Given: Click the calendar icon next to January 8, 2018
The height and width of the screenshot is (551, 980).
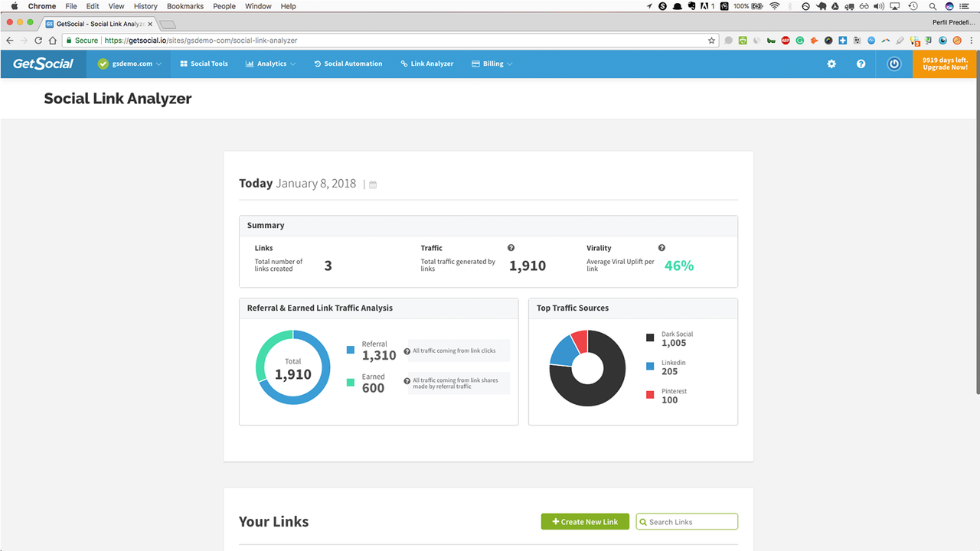Looking at the screenshot, I should pos(372,184).
